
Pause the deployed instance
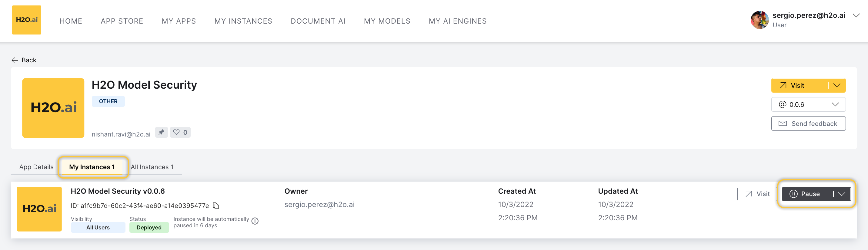pos(806,194)
